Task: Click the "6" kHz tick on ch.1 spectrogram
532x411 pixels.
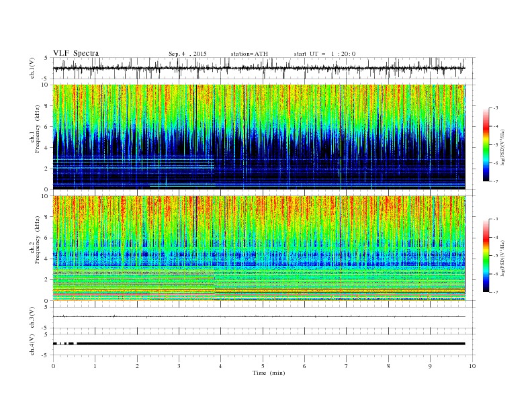Action: click(47, 127)
